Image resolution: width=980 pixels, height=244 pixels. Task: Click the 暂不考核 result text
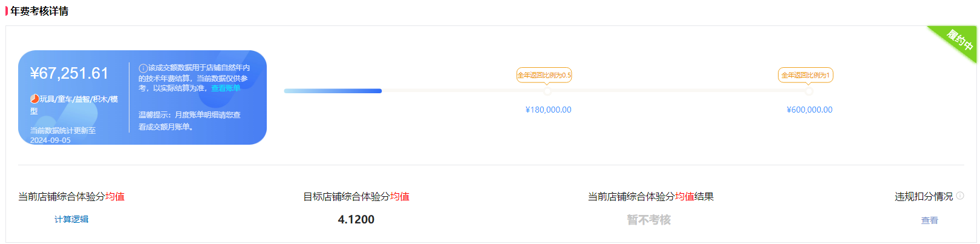pos(649,220)
